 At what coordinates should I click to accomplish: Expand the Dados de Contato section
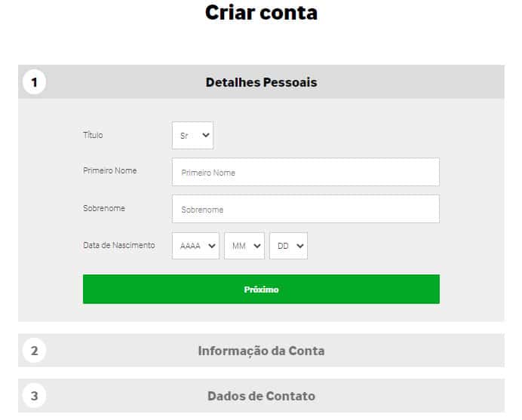261,396
